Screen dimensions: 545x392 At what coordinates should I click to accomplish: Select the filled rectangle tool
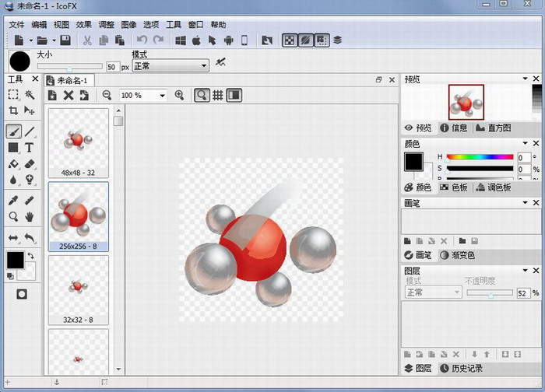click(x=13, y=148)
